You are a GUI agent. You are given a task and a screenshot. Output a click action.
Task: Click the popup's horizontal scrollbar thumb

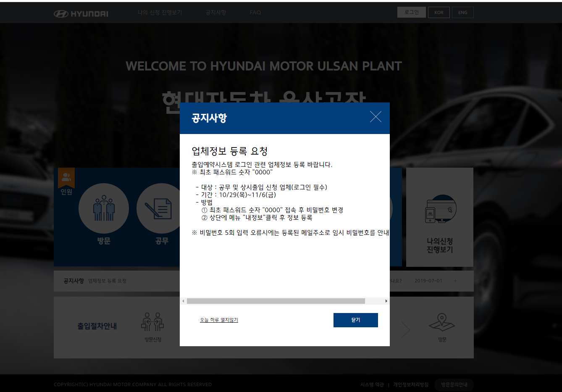pyautogui.click(x=276, y=301)
